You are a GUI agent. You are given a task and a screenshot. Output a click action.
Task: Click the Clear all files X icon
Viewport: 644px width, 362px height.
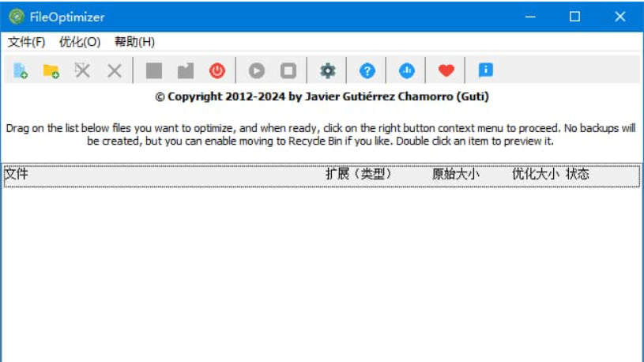114,70
